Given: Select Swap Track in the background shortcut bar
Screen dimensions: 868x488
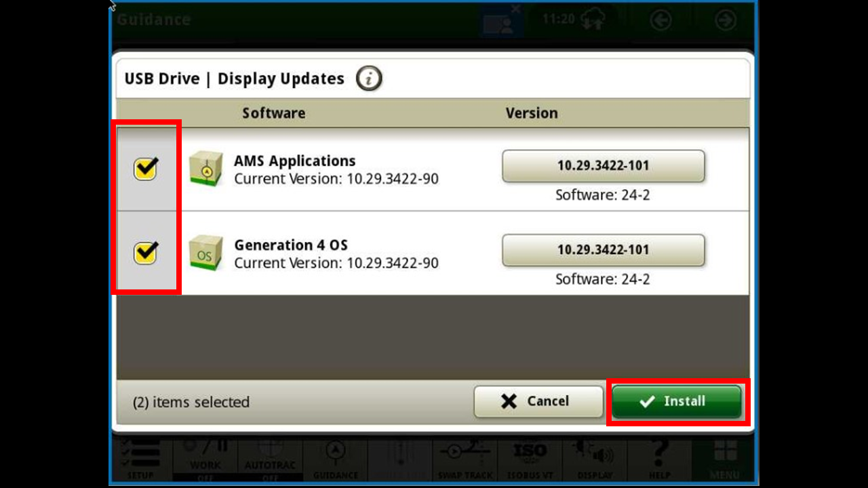Looking at the screenshot, I should point(465,461).
